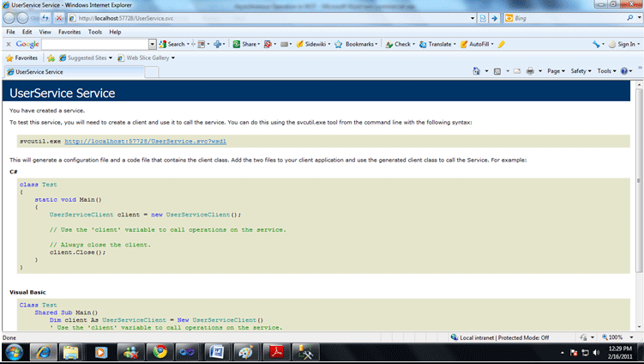The image size is (644, 364).
Task: Open the Google Toolbar Bookmarks star
Action: [355, 44]
